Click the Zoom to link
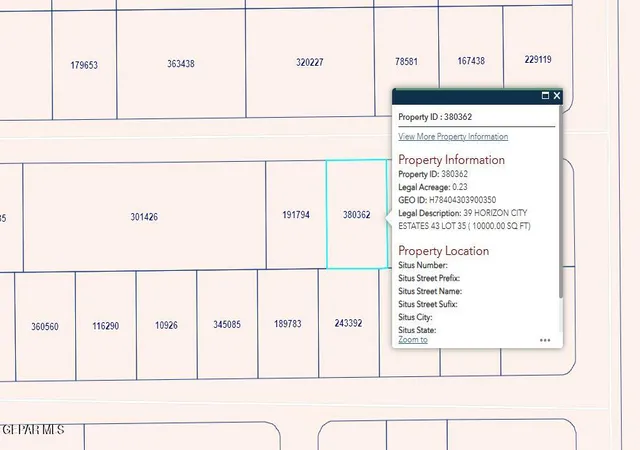 click(413, 340)
